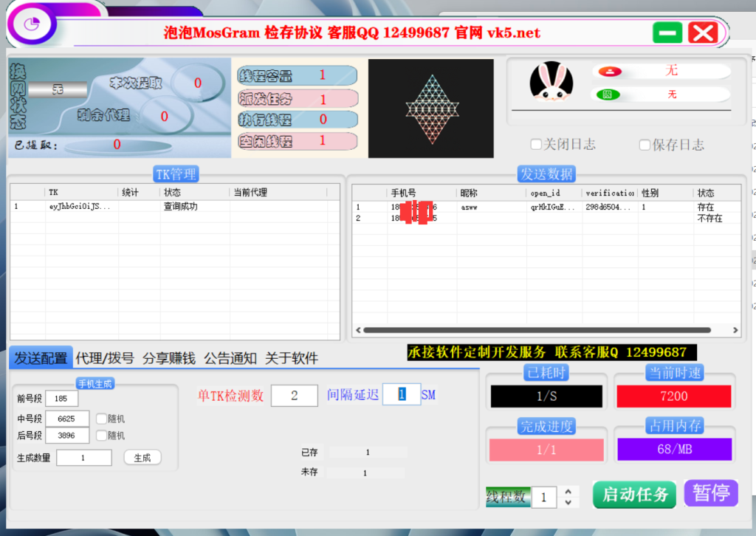Click the green round status icon
Screen dimensions: 756x536
pyautogui.click(x=608, y=95)
